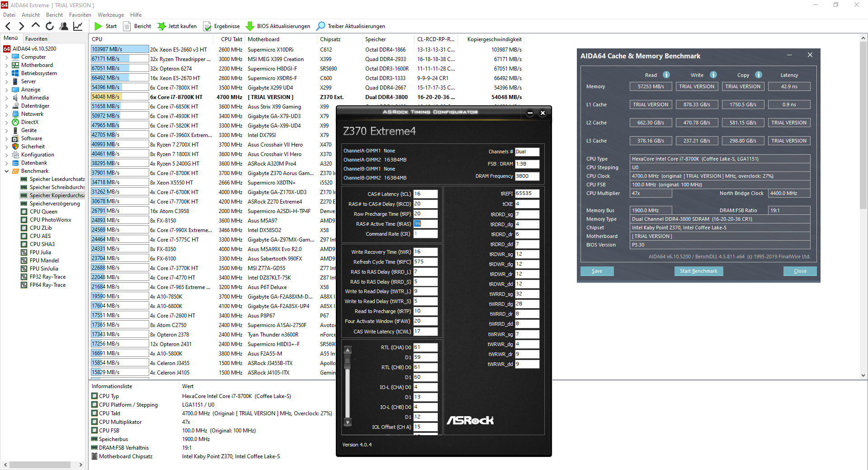Open the Ansicht menu
The height and width of the screenshot is (470, 868).
click(x=31, y=15)
